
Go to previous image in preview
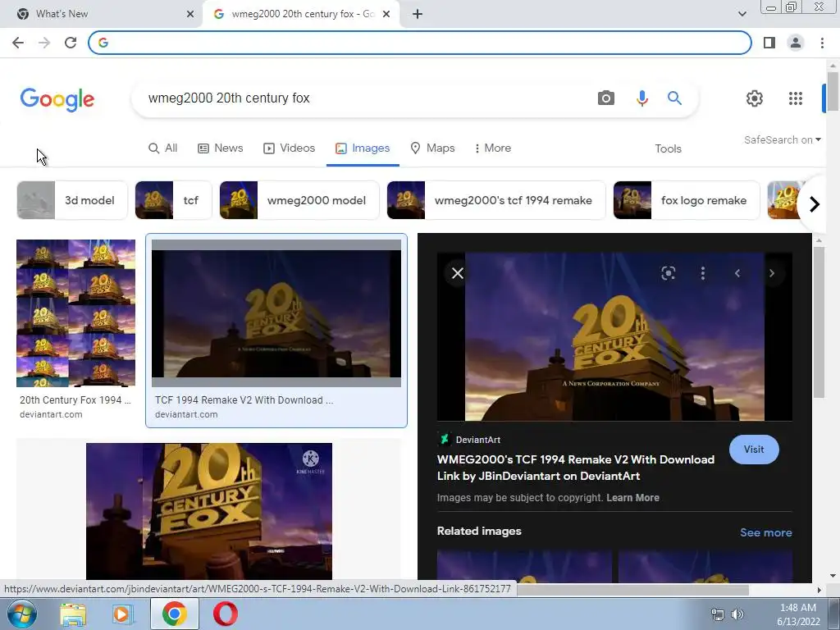pyautogui.click(x=737, y=273)
